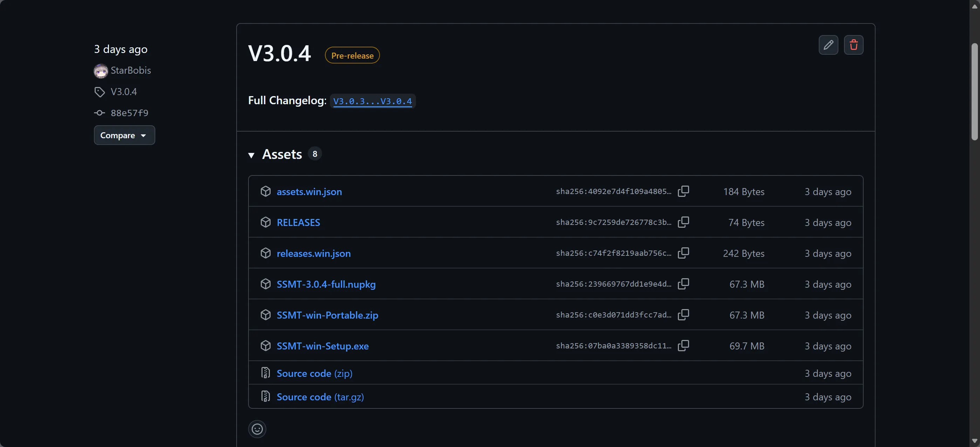Copy sha256 hash for assets.win.json
This screenshot has height=447, width=980.
pos(683,191)
